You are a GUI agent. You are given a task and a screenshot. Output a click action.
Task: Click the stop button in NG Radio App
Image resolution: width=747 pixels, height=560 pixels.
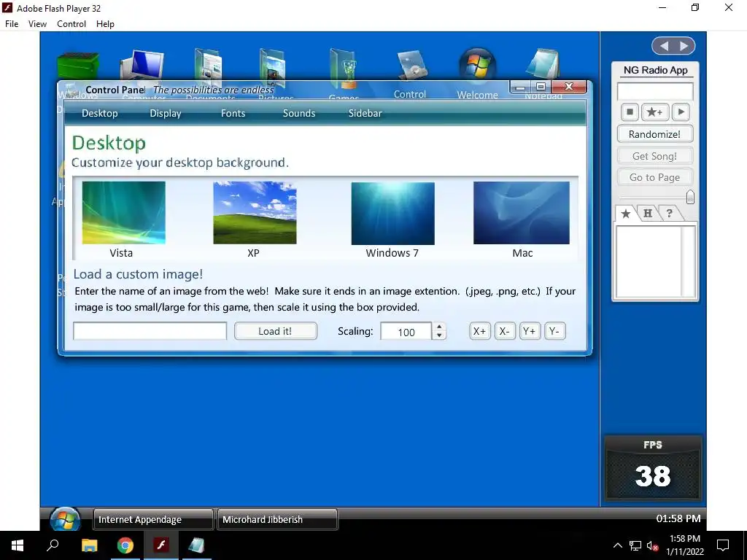pos(630,112)
